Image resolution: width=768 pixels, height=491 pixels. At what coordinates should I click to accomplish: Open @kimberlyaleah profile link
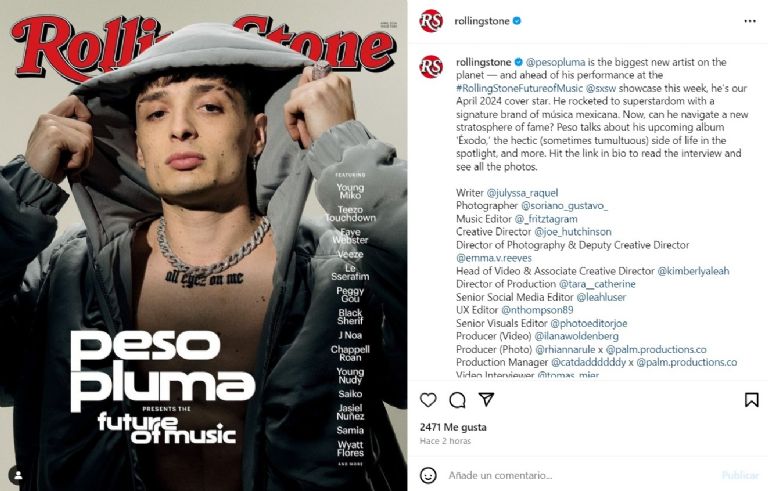tap(693, 271)
